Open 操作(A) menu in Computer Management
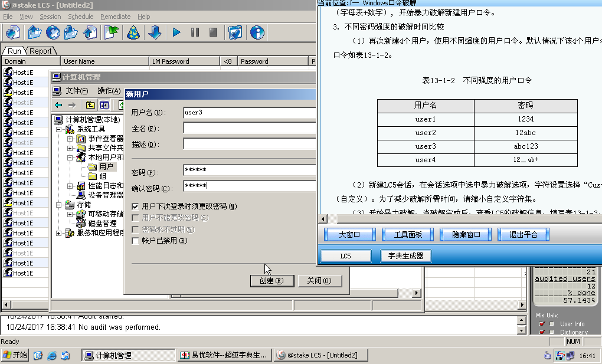Viewport: 602px width, 364px height. 109,91
